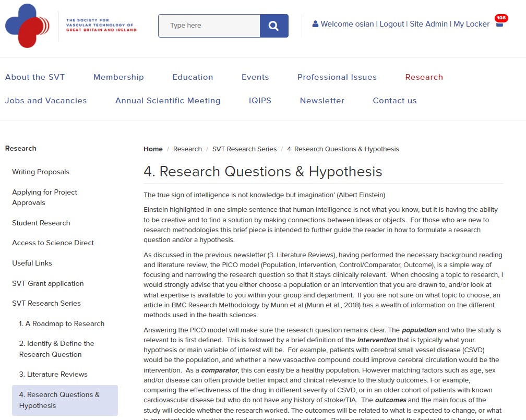The width and height of the screenshot is (526, 420).
Task: Open SVT Grant application sidebar link
Action: click(x=48, y=284)
